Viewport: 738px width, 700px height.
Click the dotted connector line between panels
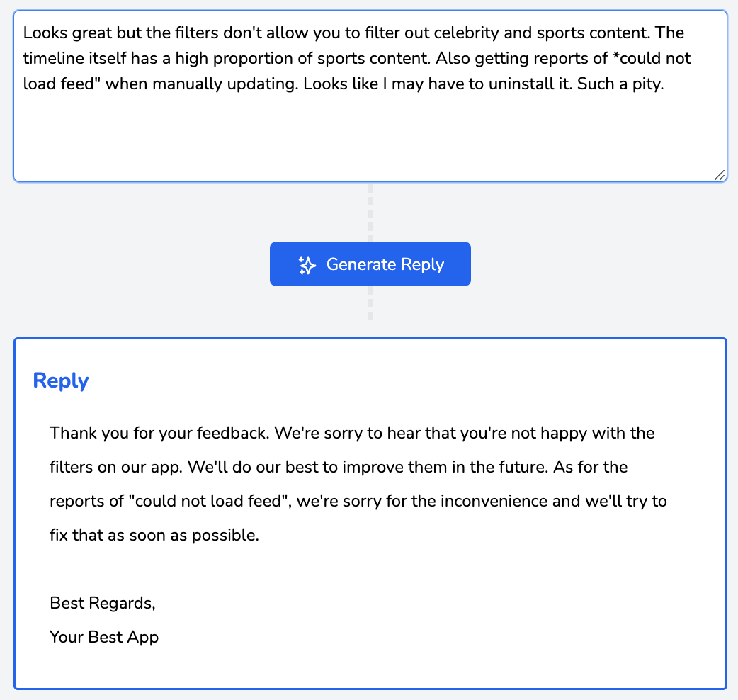pos(370,213)
